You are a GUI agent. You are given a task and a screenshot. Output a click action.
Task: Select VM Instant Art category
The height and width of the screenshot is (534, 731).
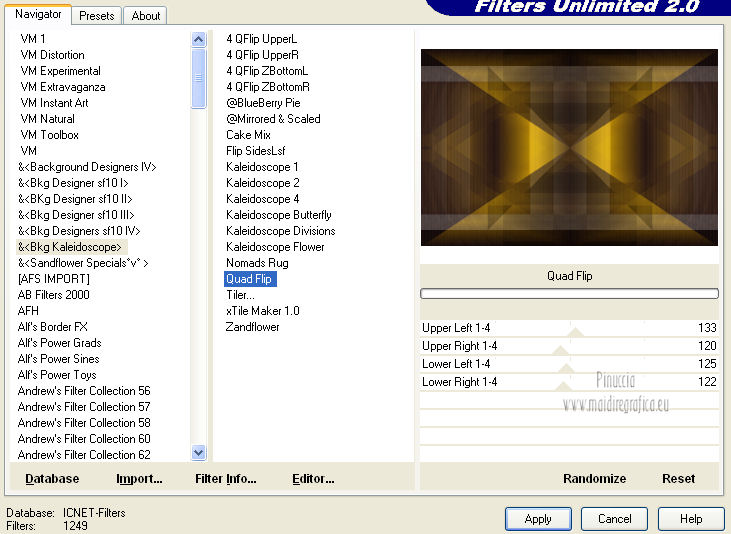point(55,103)
